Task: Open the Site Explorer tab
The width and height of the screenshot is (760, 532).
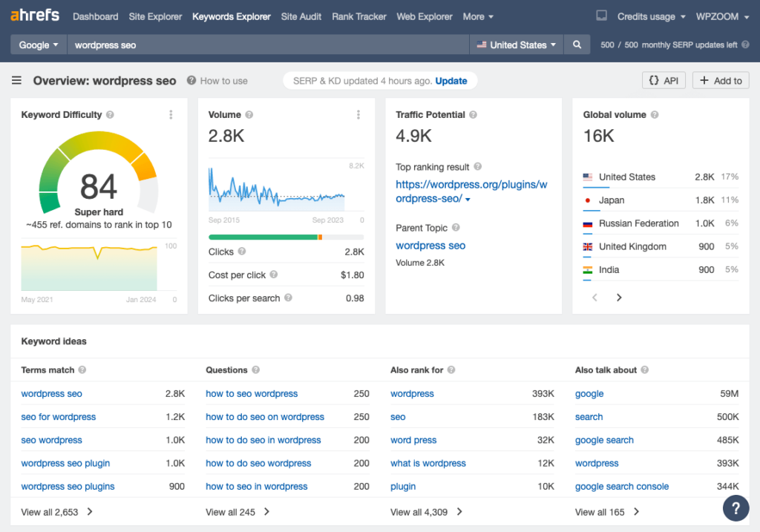Action: pos(155,16)
